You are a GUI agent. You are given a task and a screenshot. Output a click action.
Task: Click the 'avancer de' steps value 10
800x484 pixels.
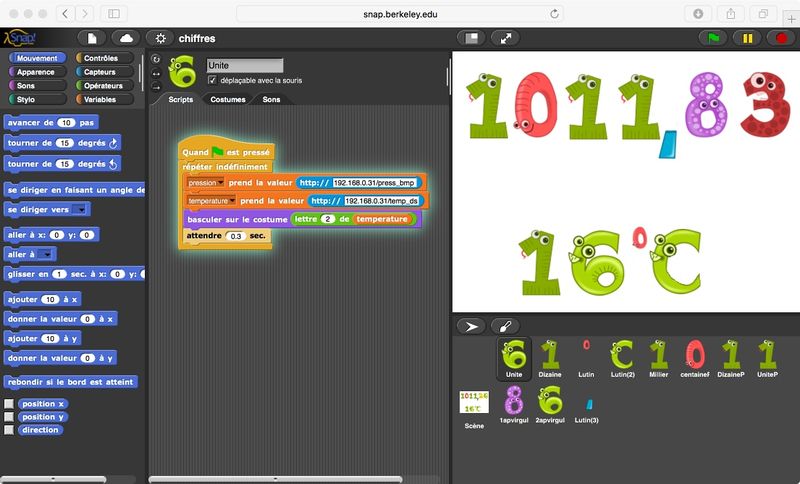click(x=66, y=123)
